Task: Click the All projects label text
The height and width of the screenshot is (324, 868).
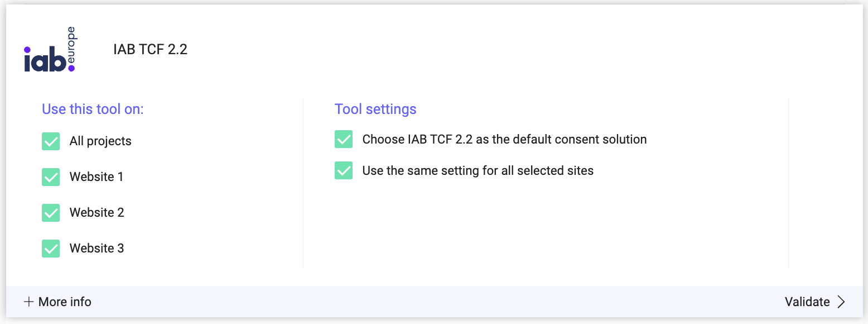Action: 100,141
